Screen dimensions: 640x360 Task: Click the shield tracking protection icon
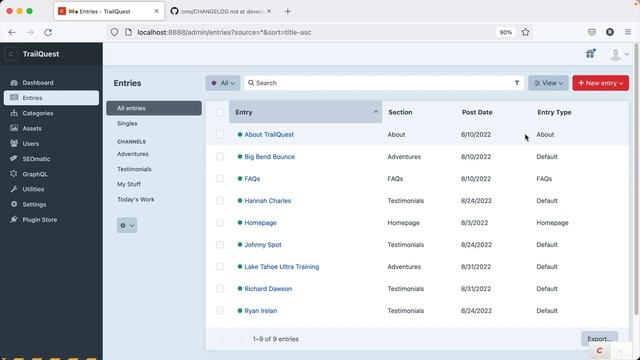[x=114, y=32]
